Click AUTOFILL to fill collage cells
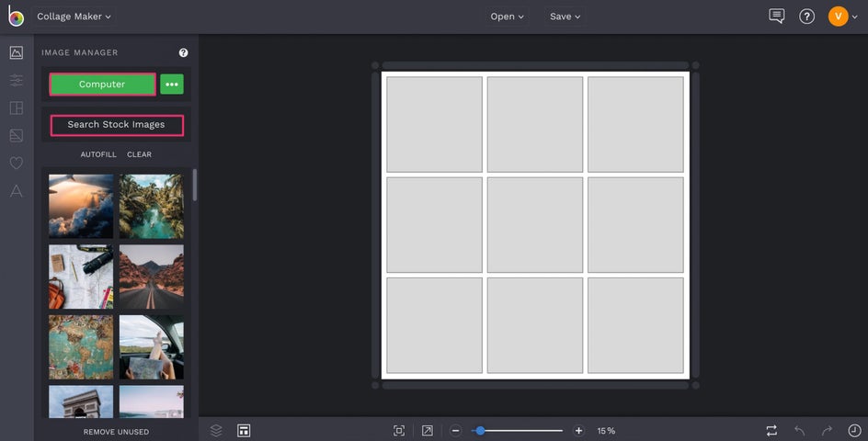The image size is (868, 441). coord(98,154)
